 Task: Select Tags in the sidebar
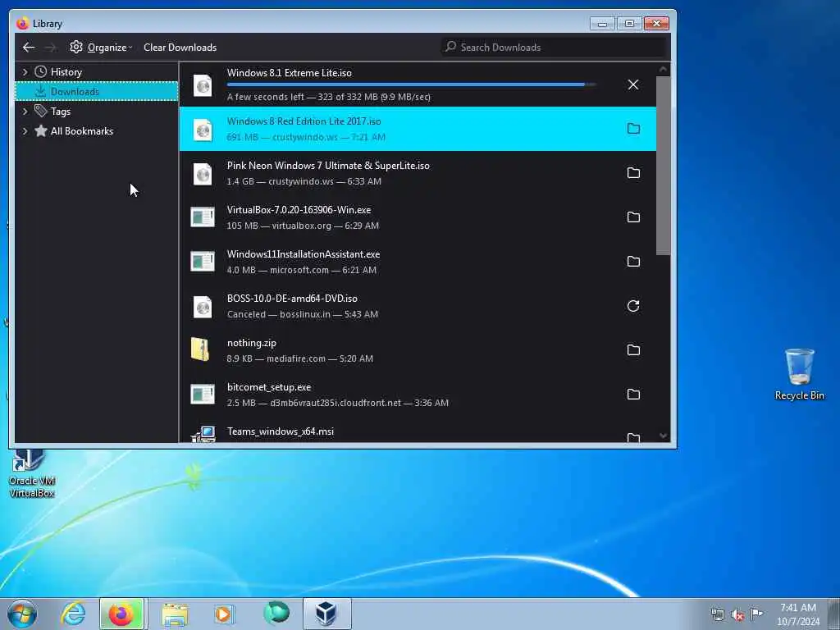pyautogui.click(x=61, y=112)
